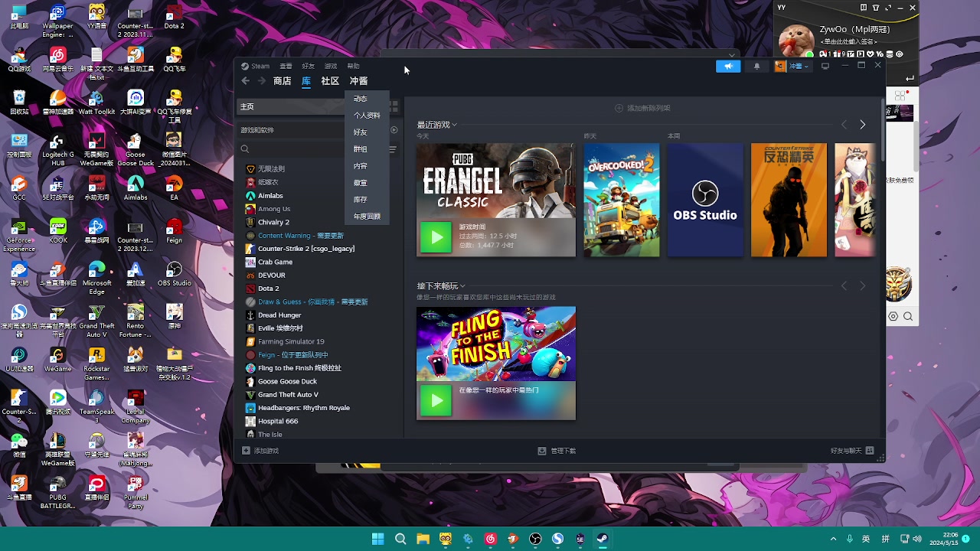
Task: Select Hospital 666 in the library list
Action: (x=278, y=421)
